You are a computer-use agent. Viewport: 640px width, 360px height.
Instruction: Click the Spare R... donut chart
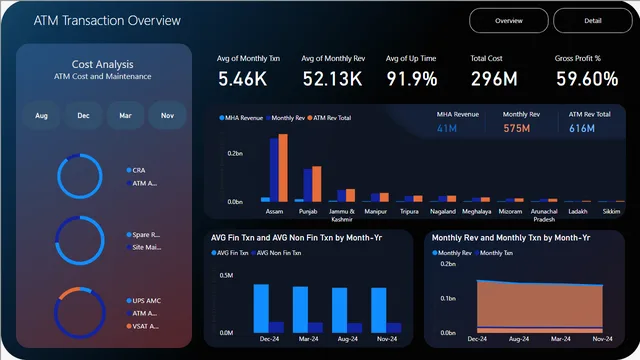[80, 240]
